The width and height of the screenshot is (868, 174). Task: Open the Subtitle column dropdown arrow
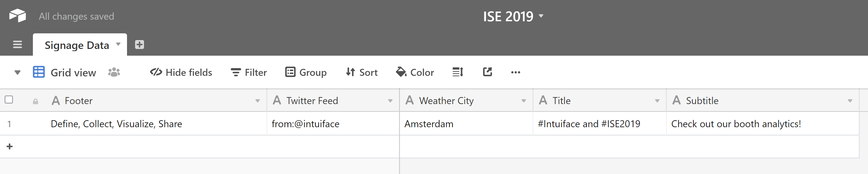coord(850,101)
